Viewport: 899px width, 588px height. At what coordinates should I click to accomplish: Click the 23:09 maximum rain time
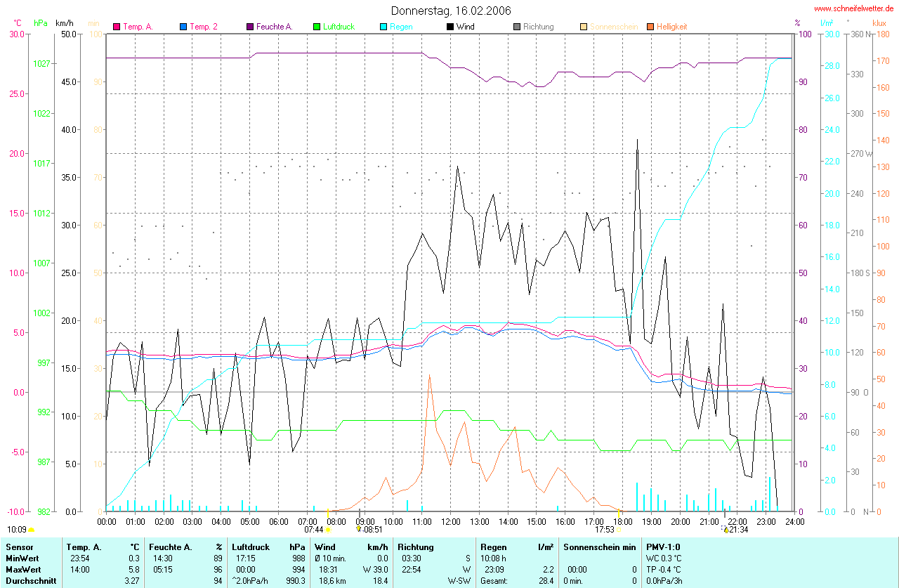pos(494,569)
